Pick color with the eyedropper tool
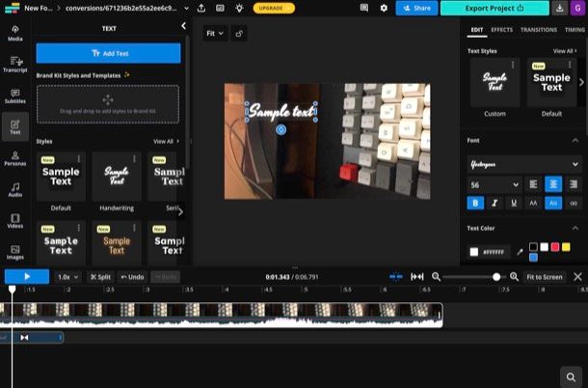This screenshot has width=588, height=388. pos(520,252)
